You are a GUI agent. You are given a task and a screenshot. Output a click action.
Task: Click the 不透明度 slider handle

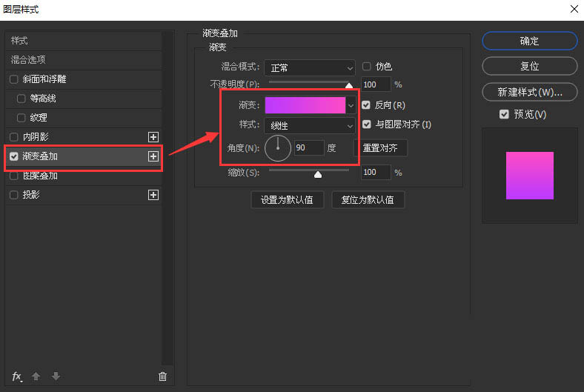(349, 86)
